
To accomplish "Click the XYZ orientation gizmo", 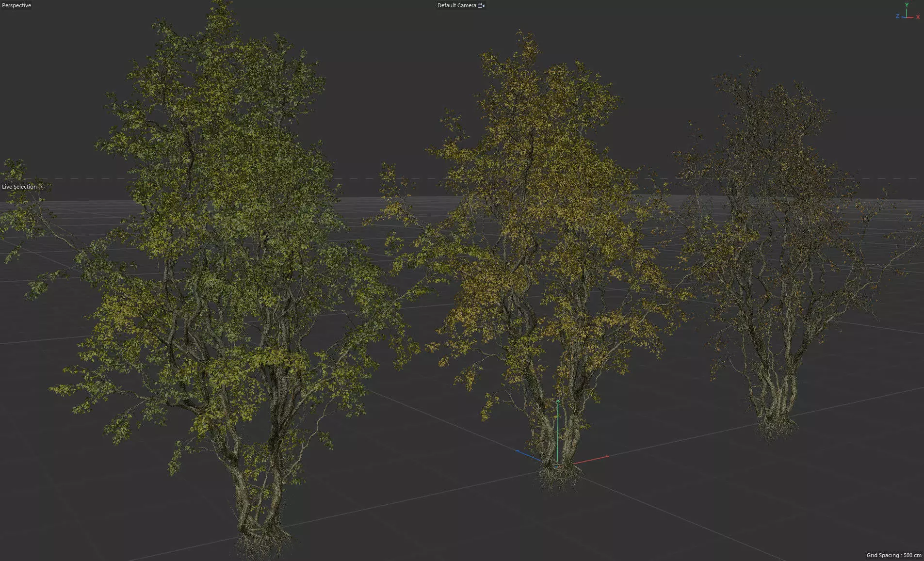I will 908,12.
